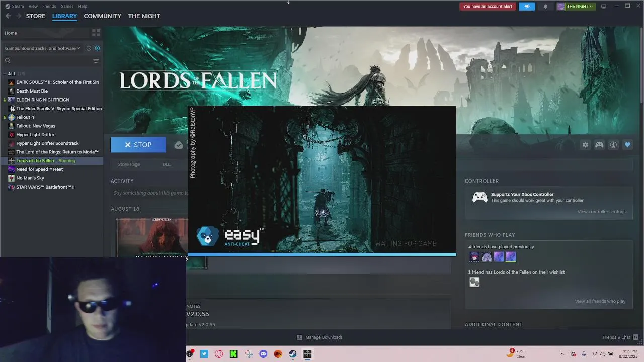Open the Store Page link
Image resolution: width=644 pixels, height=362 pixels.
[129, 164]
